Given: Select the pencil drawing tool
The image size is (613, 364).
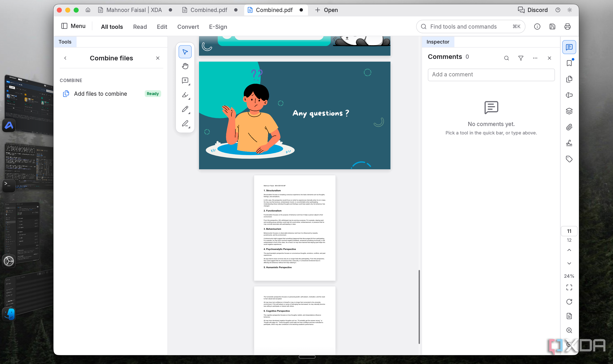Looking at the screenshot, I should click(x=185, y=109).
